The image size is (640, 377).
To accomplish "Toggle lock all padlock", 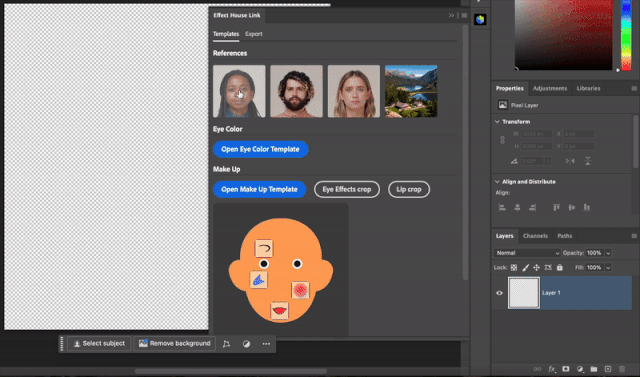I will pos(560,268).
